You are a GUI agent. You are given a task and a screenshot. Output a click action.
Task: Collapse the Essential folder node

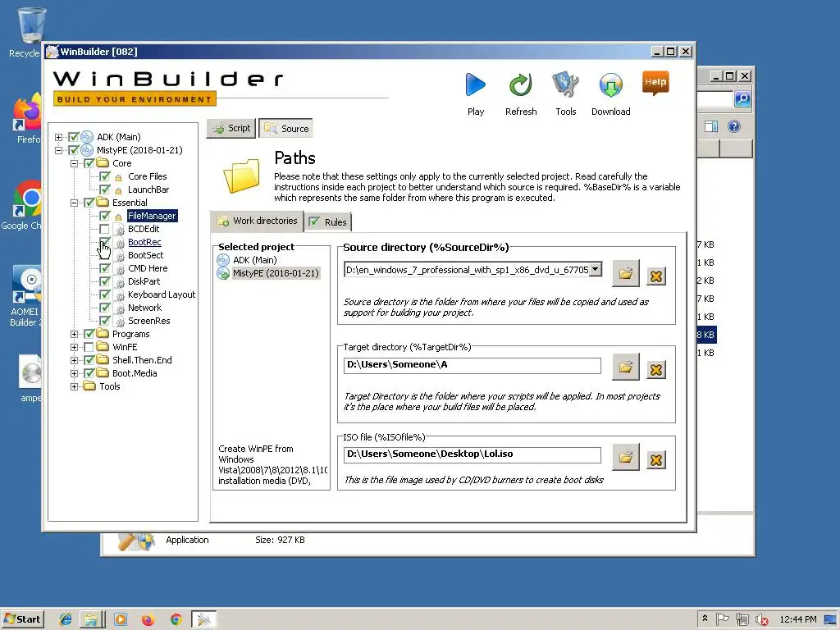[74, 203]
